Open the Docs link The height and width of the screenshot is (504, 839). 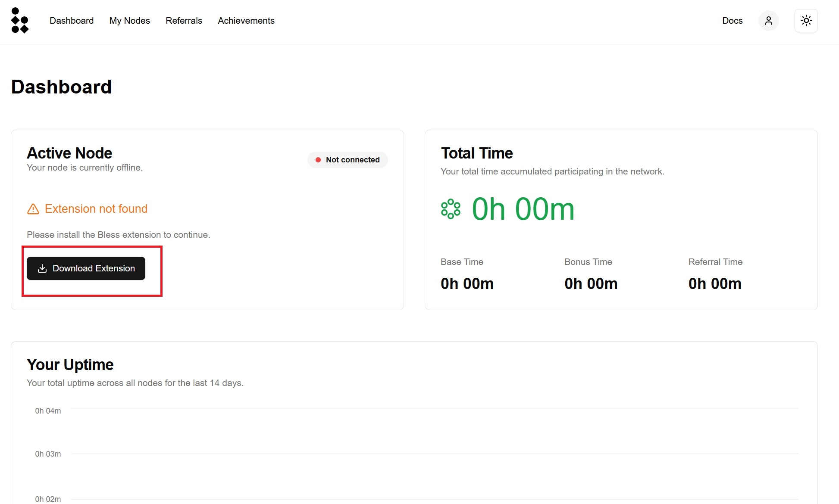tap(732, 21)
